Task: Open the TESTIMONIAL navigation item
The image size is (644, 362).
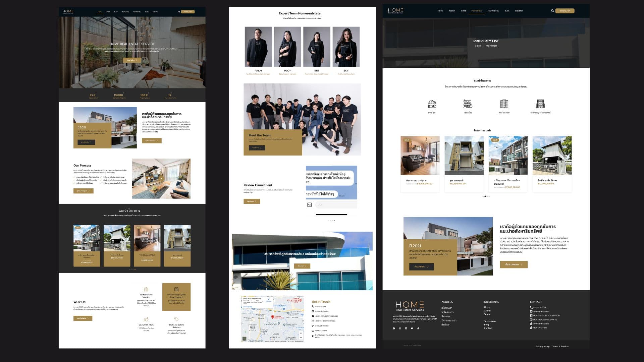Action: click(x=493, y=11)
